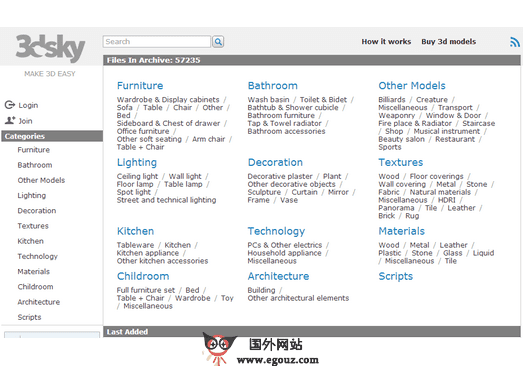Open the RSS feed icon
This screenshot has width=523, height=366.
point(515,42)
